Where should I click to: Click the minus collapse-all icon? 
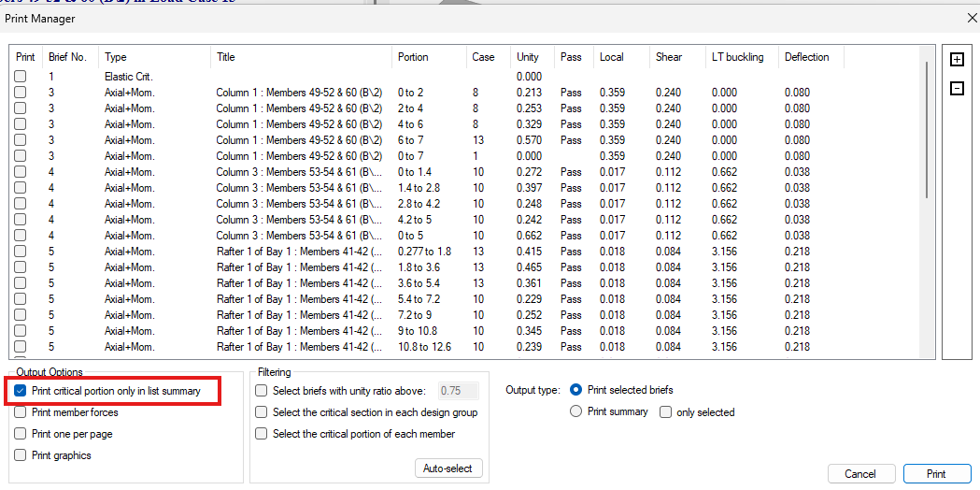[x=957, y=89]
